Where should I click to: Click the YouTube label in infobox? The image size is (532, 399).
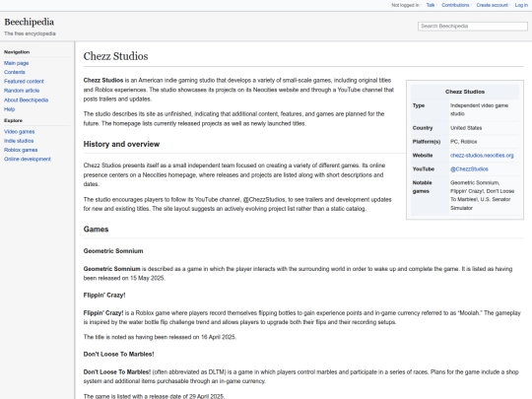click(424, 169)
